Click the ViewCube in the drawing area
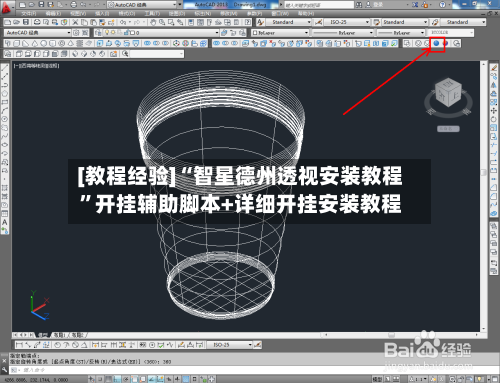Viewport: 500px width, 383px height. tap(448, 93)
